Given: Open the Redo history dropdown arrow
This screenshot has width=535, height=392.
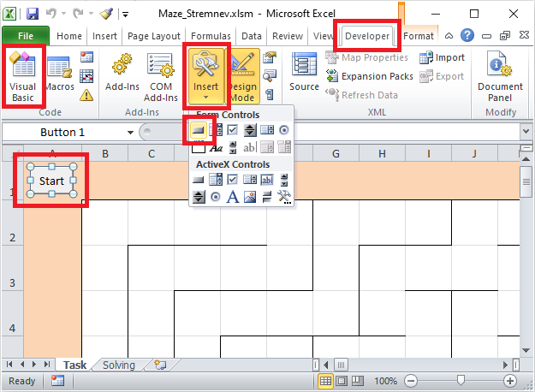Looking at the screenshot, I should click(91, 14).
